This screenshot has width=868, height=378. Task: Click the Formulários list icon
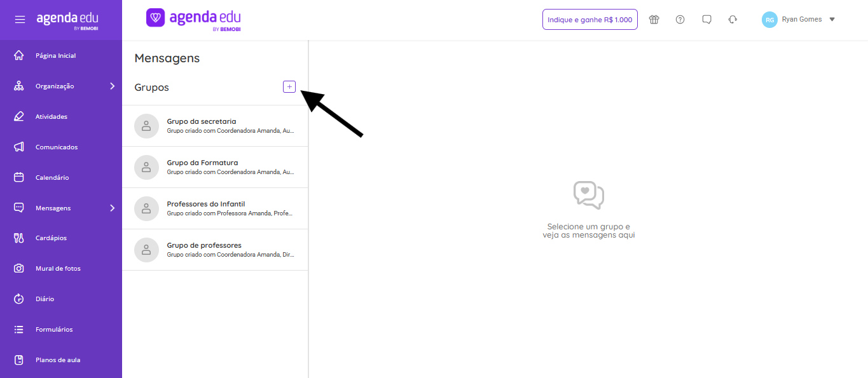tap(19, 329)
